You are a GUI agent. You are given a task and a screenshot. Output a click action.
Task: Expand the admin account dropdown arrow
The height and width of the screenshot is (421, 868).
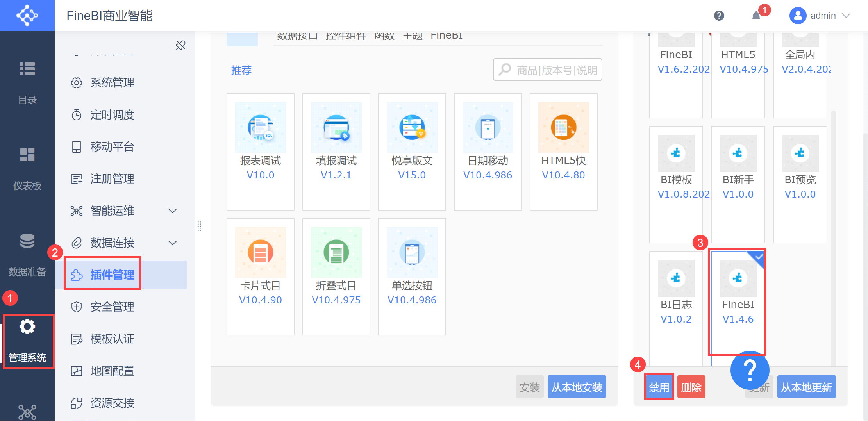click(846, 16)
